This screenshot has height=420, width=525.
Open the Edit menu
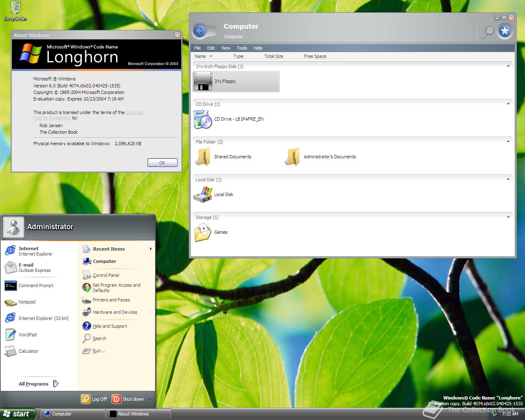pos(211,48)
